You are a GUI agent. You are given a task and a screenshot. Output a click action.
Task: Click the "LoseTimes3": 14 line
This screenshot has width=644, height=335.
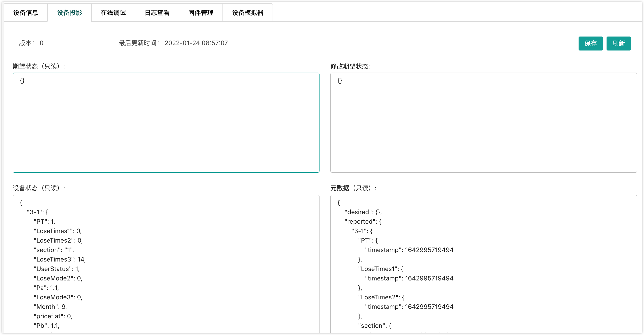(60, 259)
